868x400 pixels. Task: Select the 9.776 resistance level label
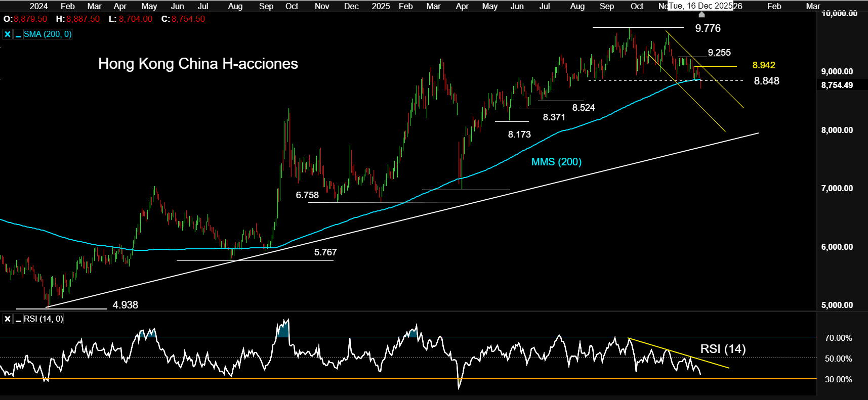coord(708,28)
